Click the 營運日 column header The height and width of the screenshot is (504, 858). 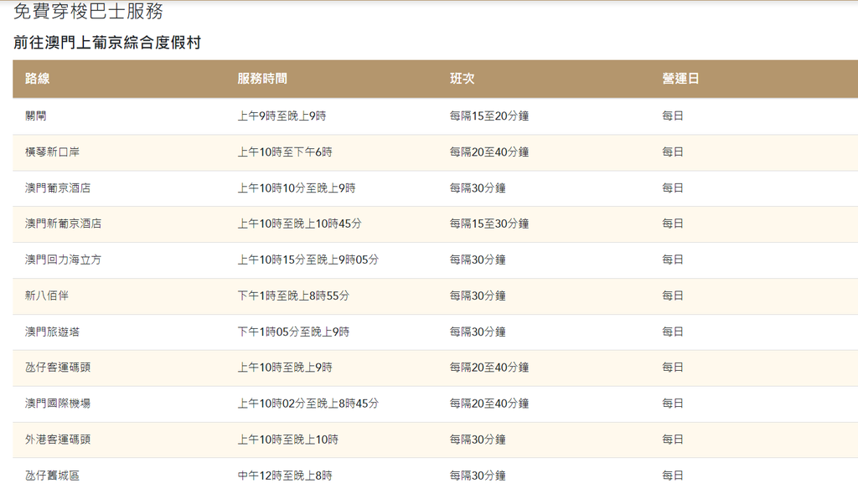click(x=680, y=79)
